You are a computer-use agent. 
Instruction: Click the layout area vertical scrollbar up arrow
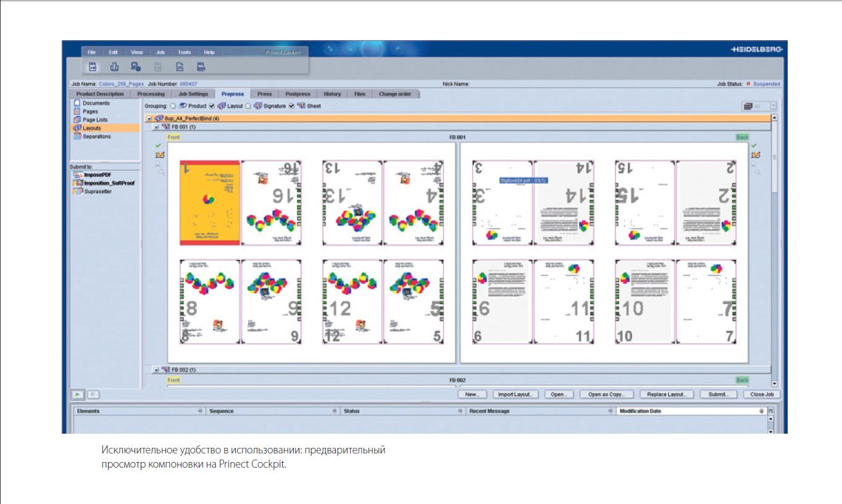775,118
